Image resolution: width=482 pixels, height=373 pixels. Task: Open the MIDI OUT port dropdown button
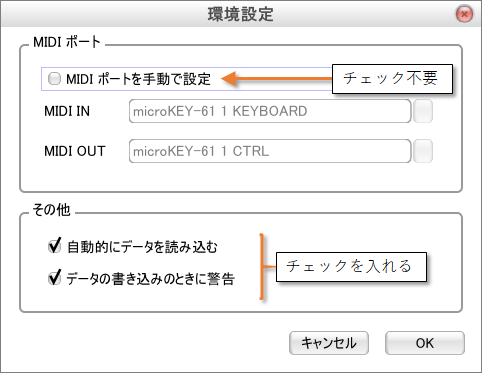(423, 151)
